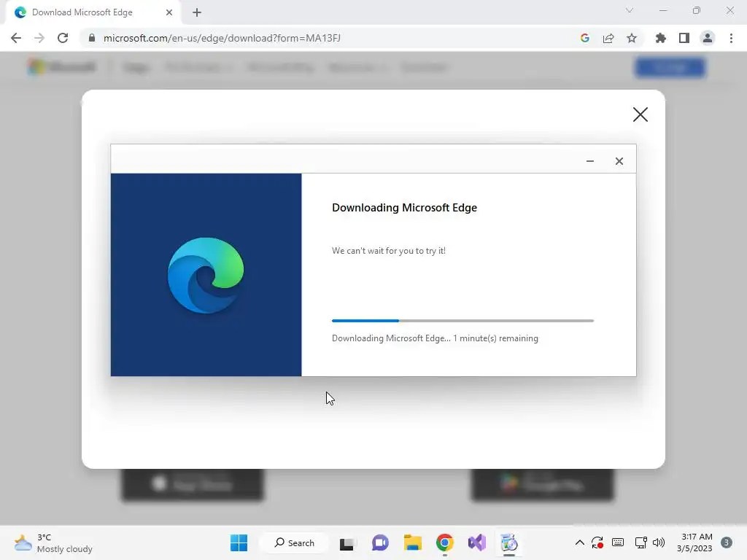The width and height of the screenshot is (747, 560).
Task: Open a new browser tab
Action: tap(197, 12)
